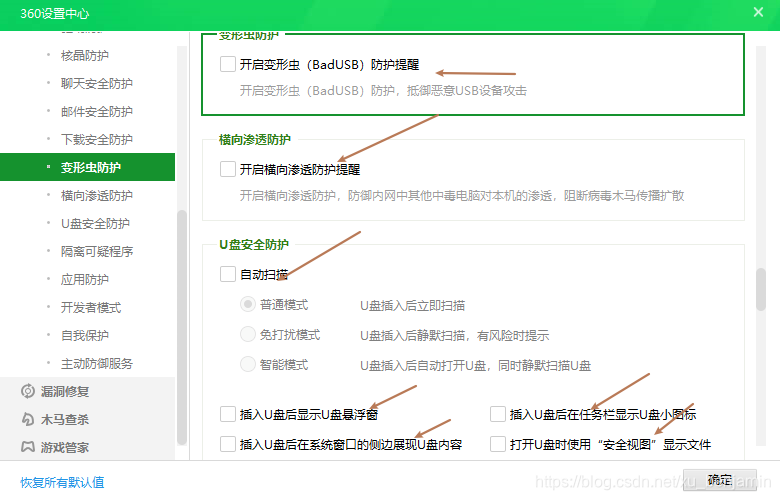Check 插入U盘后显示U盘悬浮窗
This screenshot has width=780, height=500.
click(x=228, y=414)
